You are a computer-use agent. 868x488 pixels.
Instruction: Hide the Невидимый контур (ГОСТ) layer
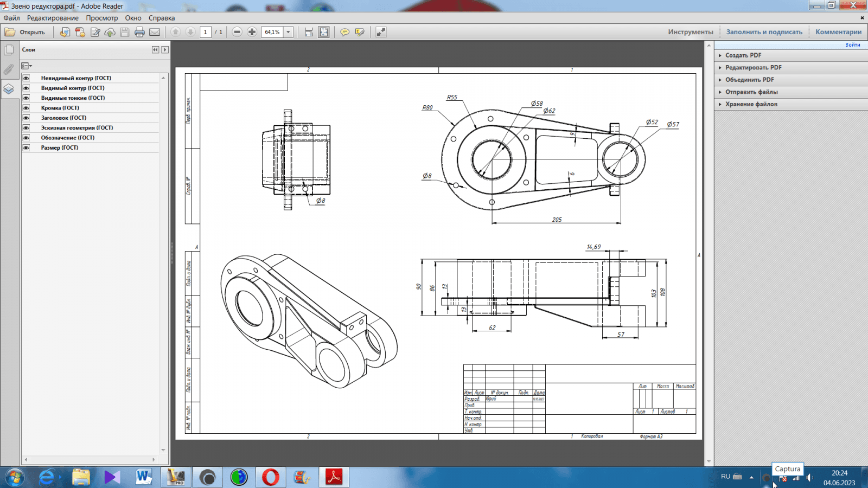click(26, 78)
